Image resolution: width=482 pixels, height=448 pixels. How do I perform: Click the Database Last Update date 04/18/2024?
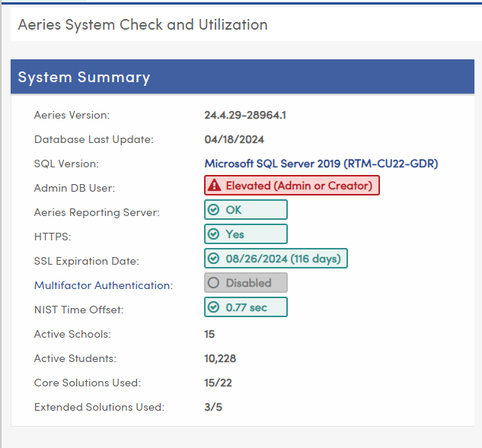click(x=234, y=139)
